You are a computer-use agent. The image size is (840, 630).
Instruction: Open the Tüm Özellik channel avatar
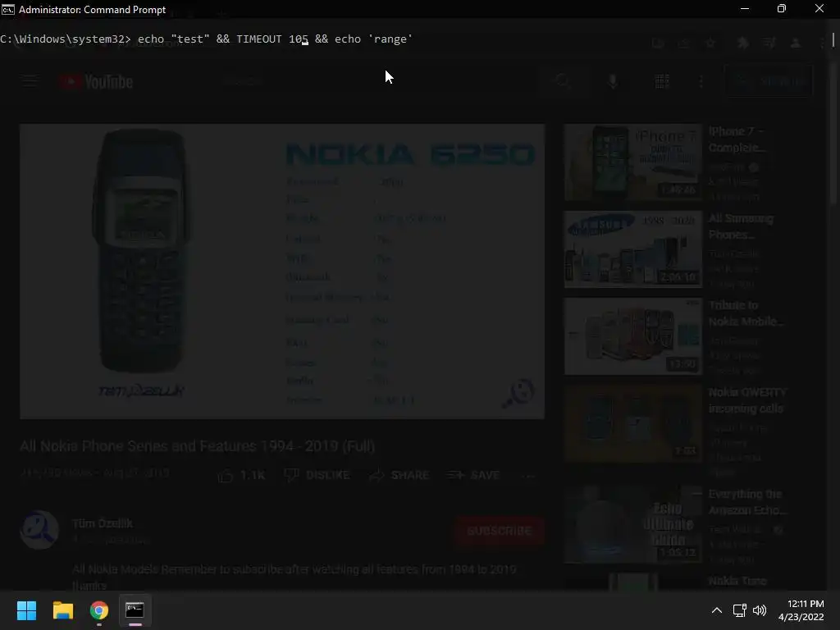pyautogui.click(x=39, y=530)
